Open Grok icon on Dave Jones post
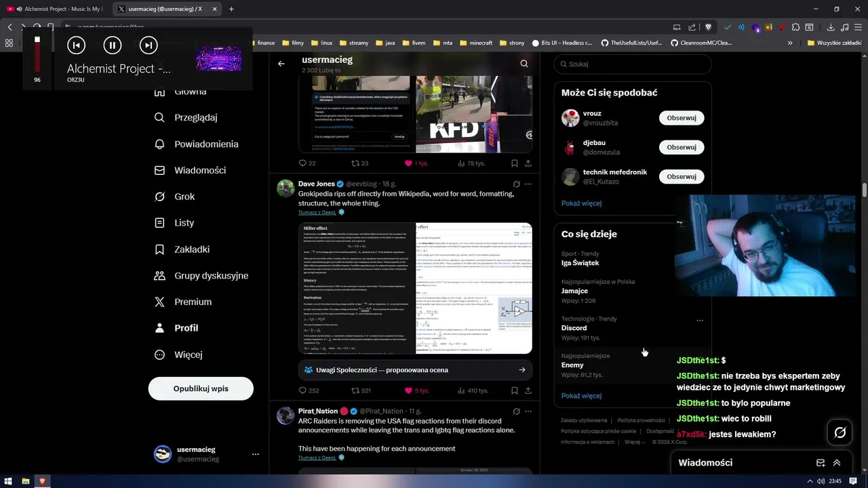Viewport: 868px width, 488px height. point(516,184)
